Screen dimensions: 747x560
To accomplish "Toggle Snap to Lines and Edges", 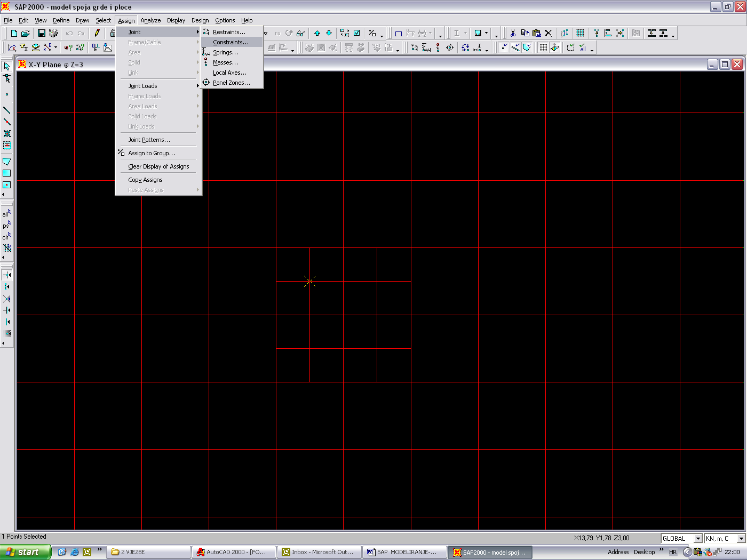I will click(x=7, y=322).
